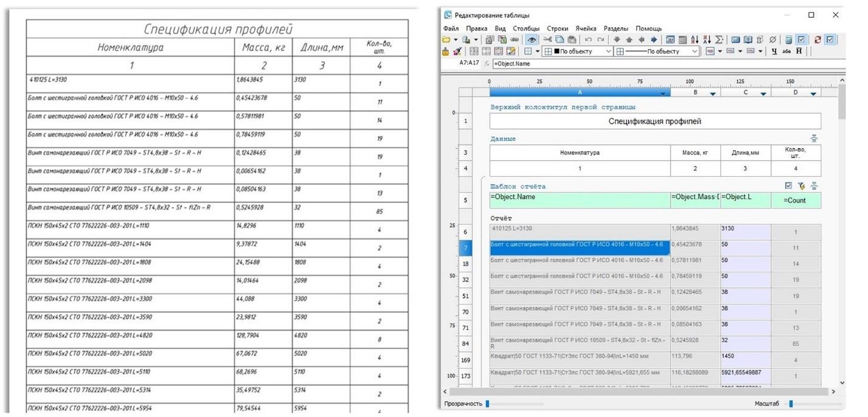
Task: Open the Правка menu
Action: [477, 29]
